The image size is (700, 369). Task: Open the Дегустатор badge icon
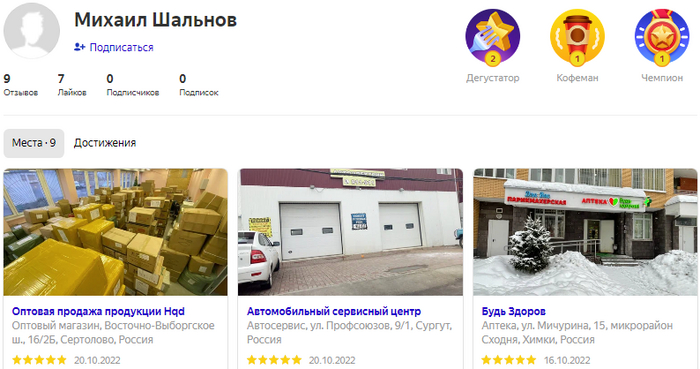492,37
